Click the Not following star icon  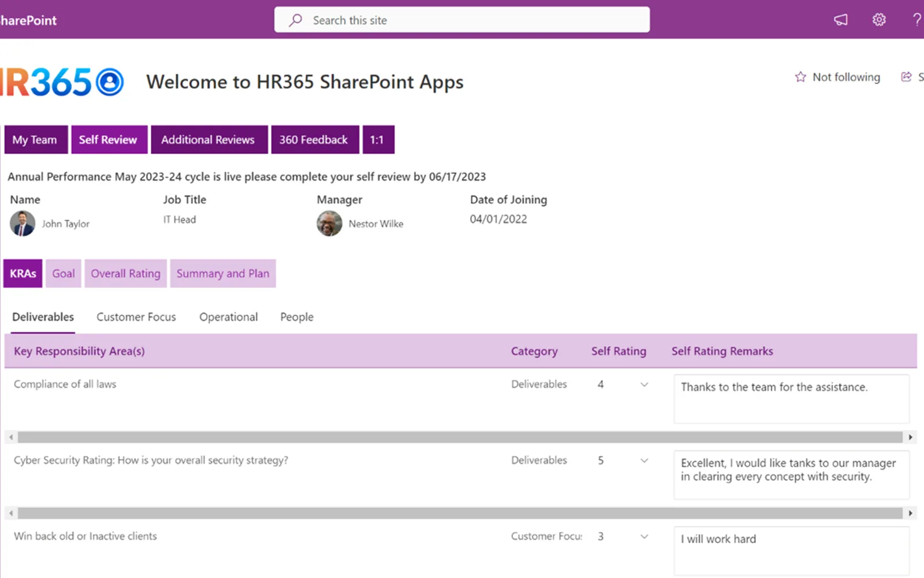coord(800,77)
